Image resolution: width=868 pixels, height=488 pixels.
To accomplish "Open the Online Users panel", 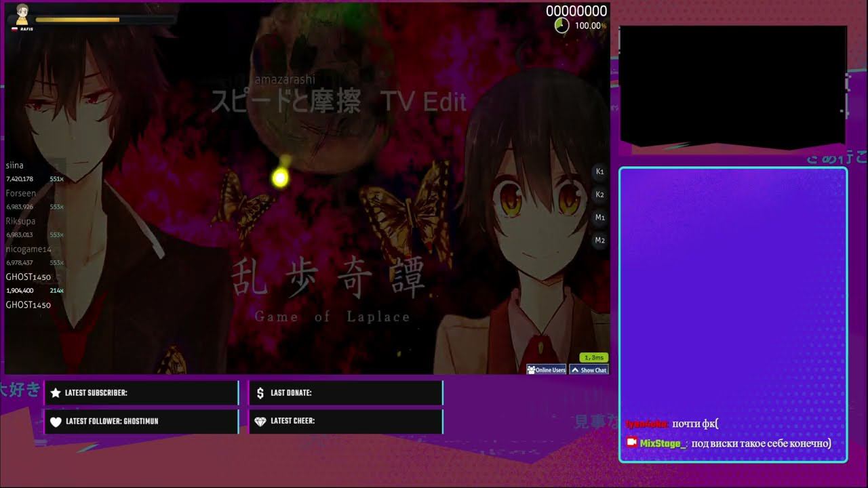I will [547, 369].
